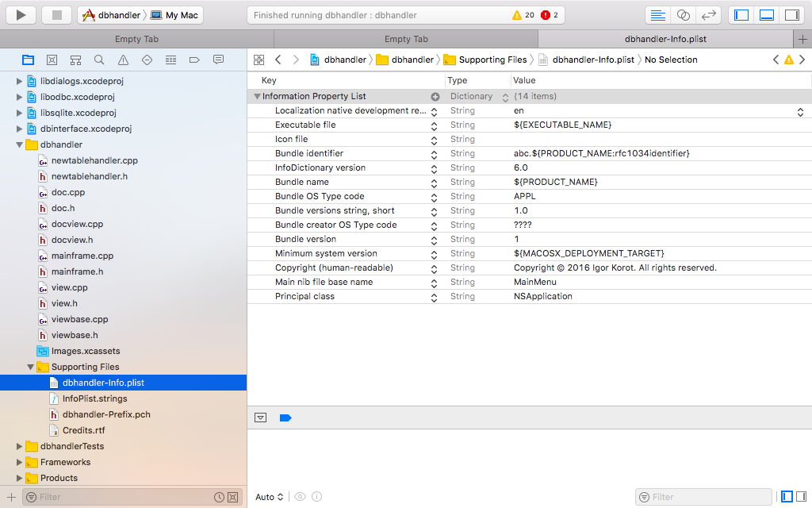Stop the running task
The width and height of the screenshot is (812, 508).
[57, 15]
